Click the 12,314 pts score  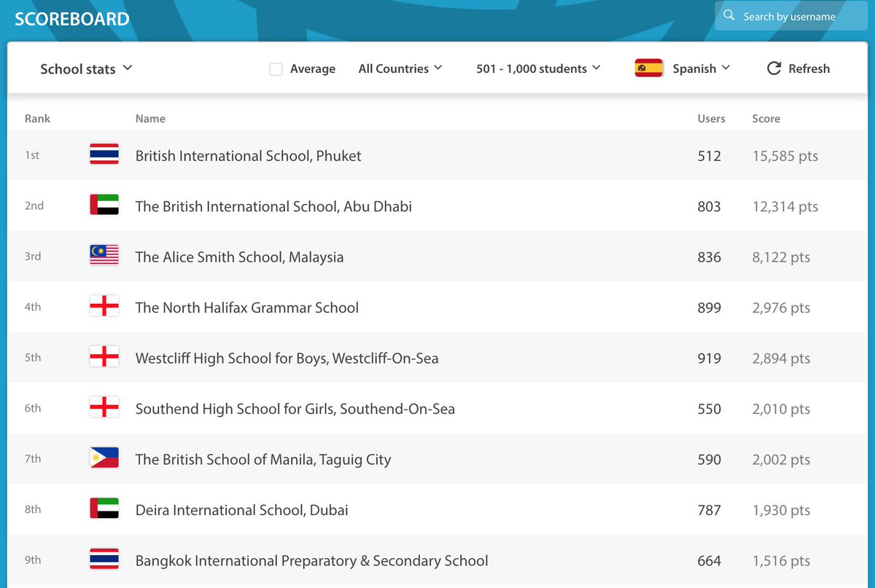(785, 207)
